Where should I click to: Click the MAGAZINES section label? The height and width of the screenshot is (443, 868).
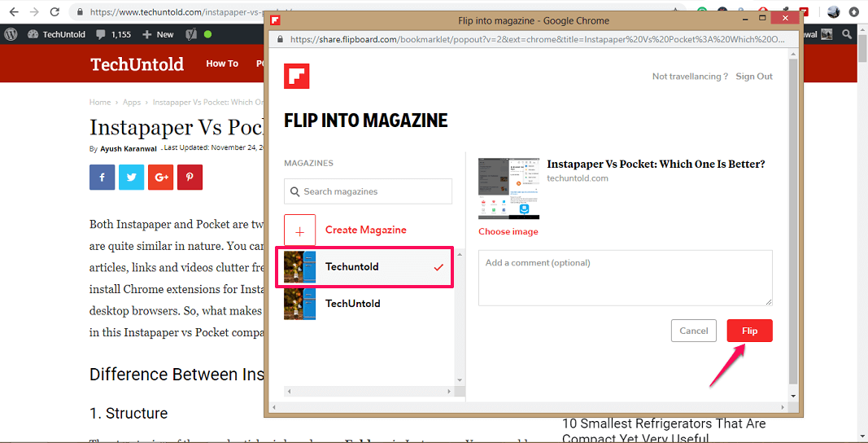pos(309,163)
